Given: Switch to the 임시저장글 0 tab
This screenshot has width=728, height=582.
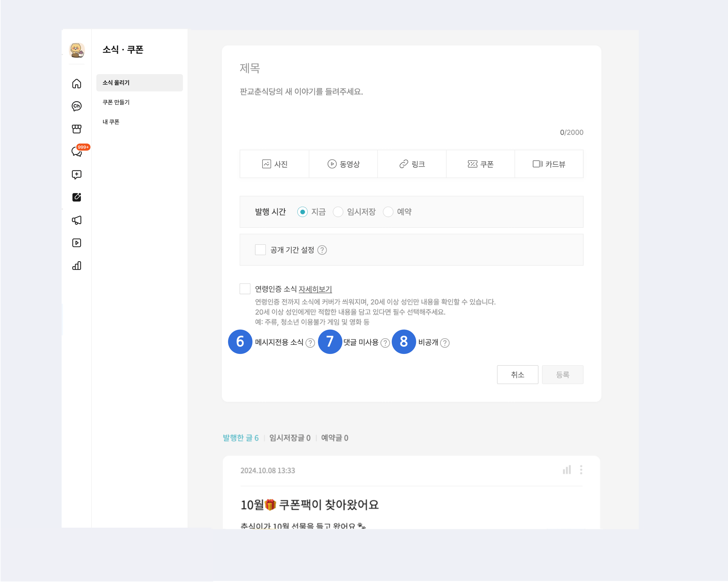Looking at the screenshot, I should [290, 438].
